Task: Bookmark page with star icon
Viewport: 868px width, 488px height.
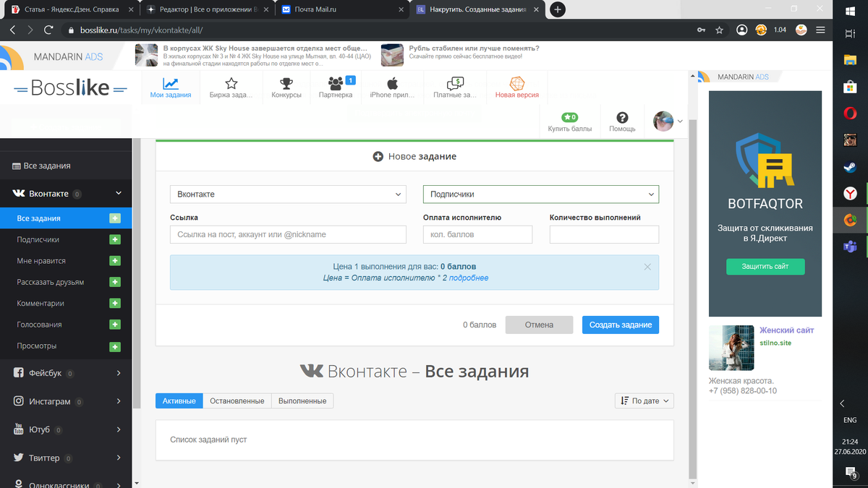Action: (x=719, y=30)
